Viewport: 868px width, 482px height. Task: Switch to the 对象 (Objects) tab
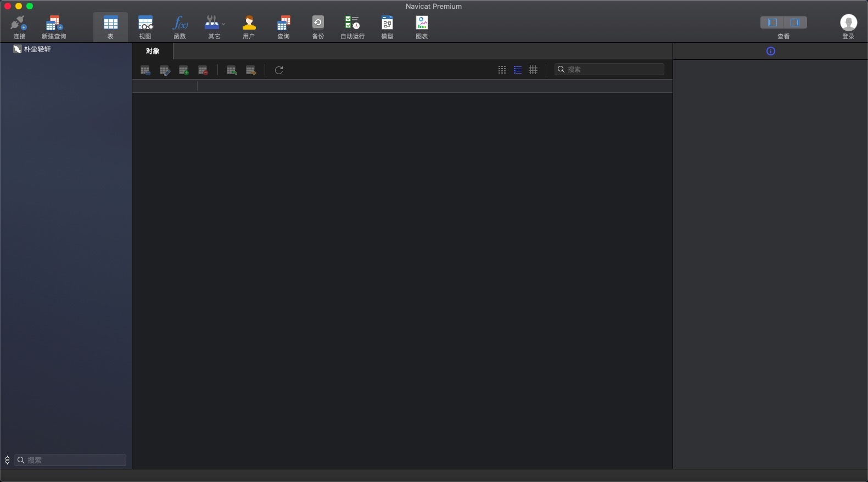click(x=153, y=51)
